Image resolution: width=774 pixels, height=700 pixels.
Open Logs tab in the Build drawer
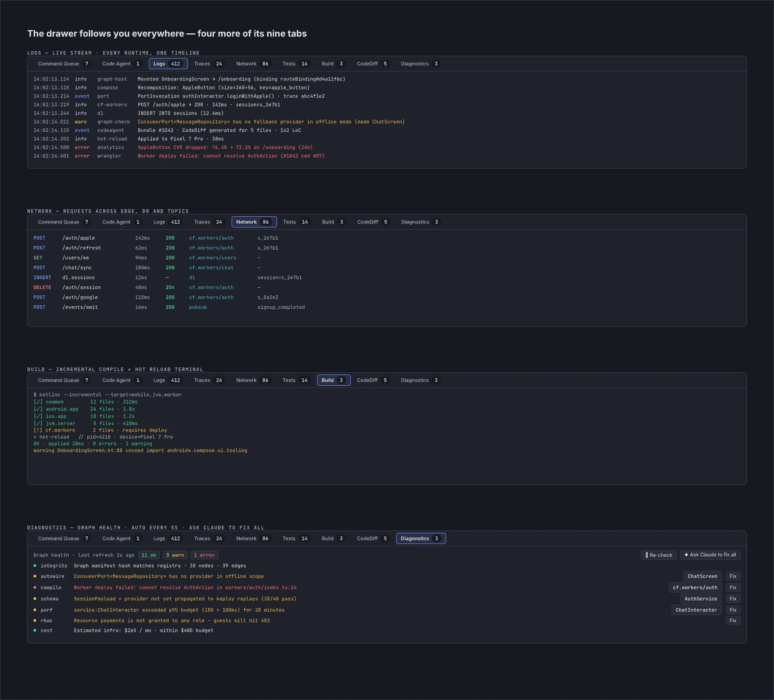click(167, 380)
